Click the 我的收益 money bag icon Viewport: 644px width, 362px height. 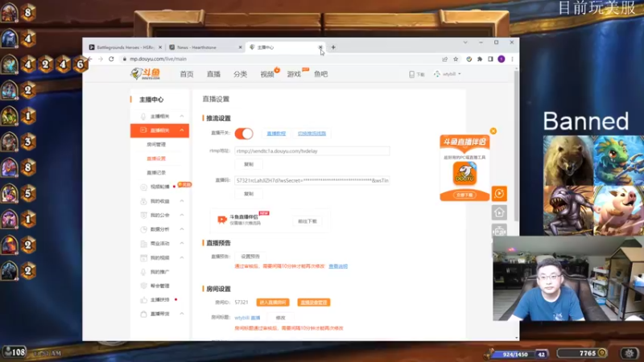click(x=143, y=201)
